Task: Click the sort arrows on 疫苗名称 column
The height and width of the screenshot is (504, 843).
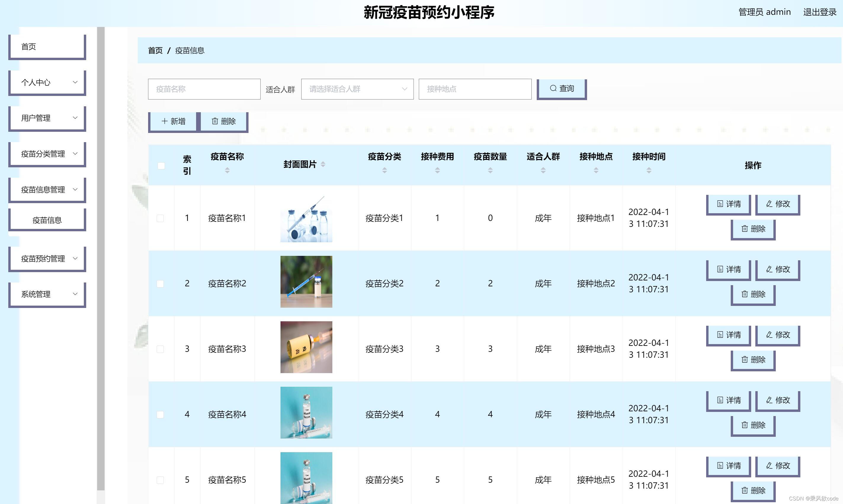Action: point(227,170)
